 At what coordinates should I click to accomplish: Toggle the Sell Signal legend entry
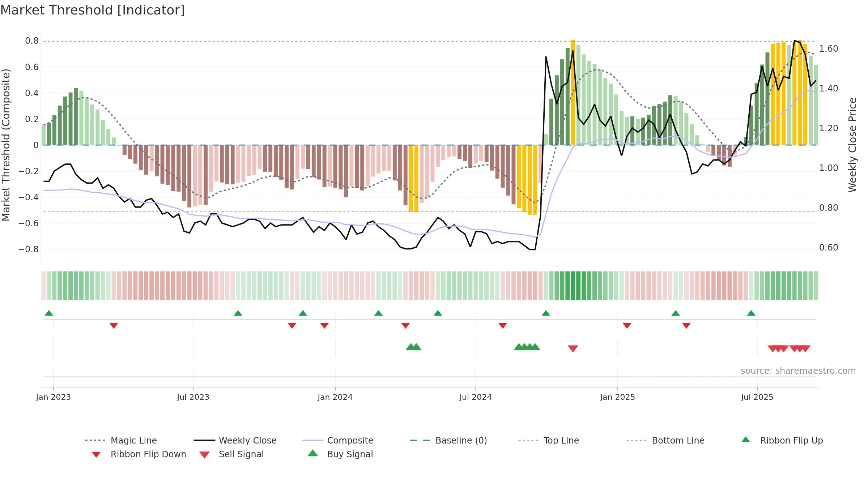(231, 454)
